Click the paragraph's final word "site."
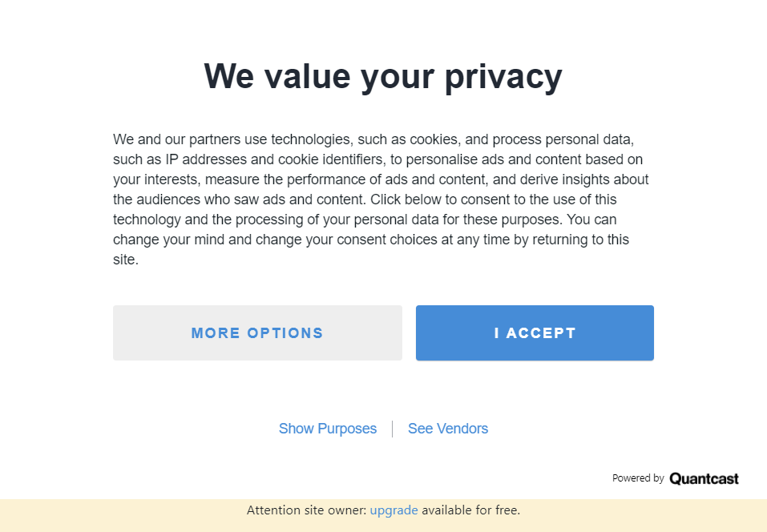The image size is (767, 532). [x=126, y=260]
